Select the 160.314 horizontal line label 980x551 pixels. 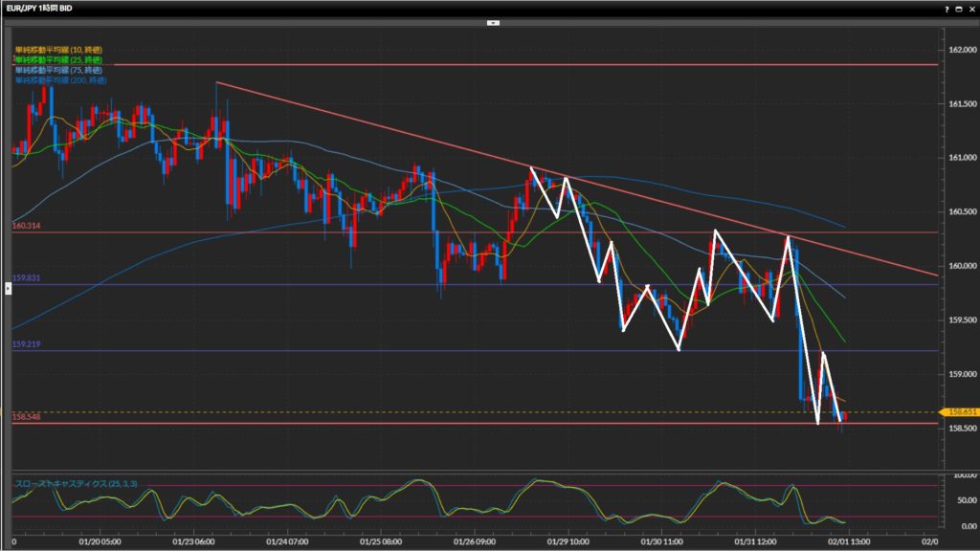26,226
